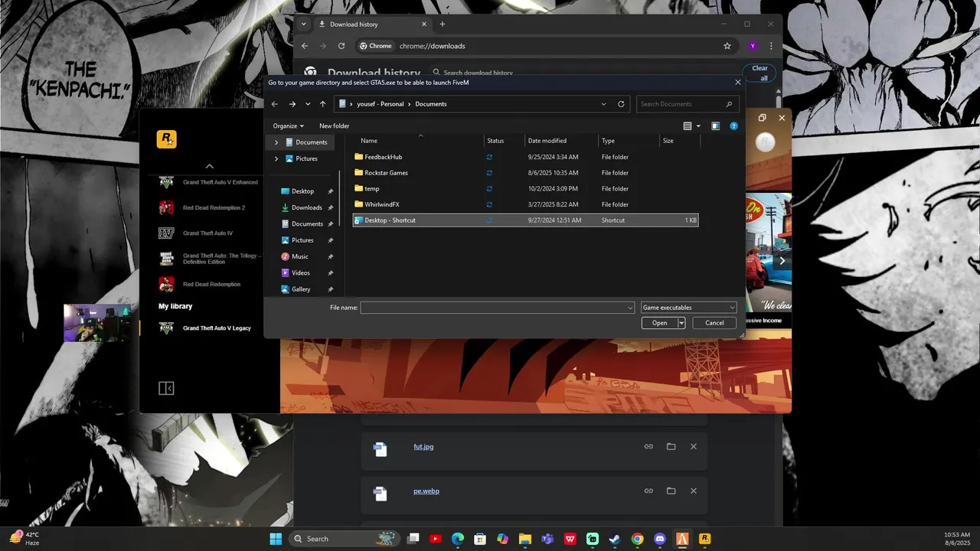Bookmark this Chrome page with the star
980x551 pixels.
(727, 46)
